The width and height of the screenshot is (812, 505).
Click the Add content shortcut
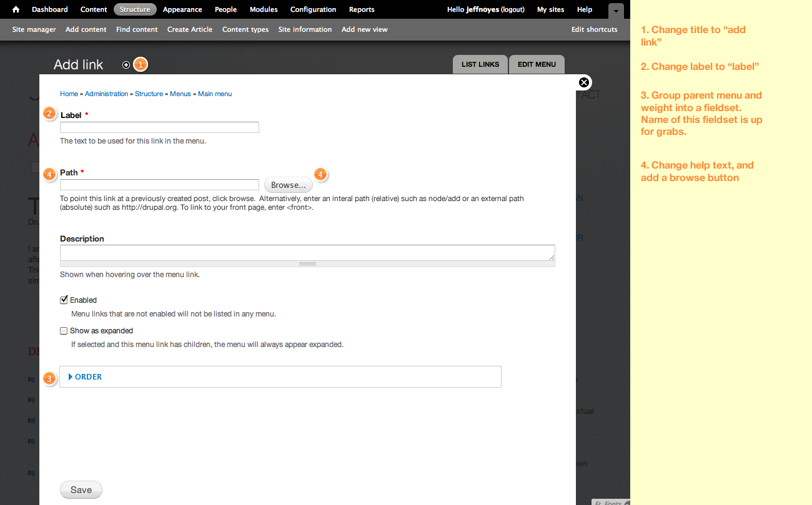[x=86, y=29]
